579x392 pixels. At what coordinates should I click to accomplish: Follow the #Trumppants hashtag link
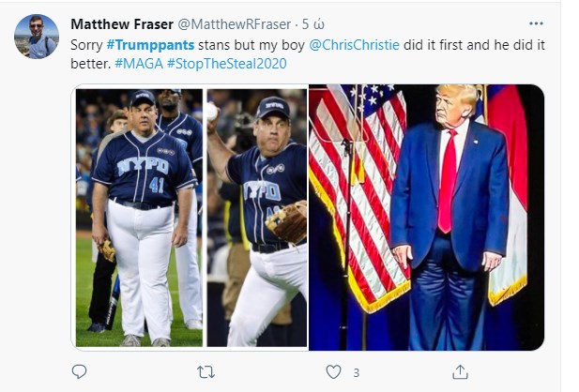[139, 45]
